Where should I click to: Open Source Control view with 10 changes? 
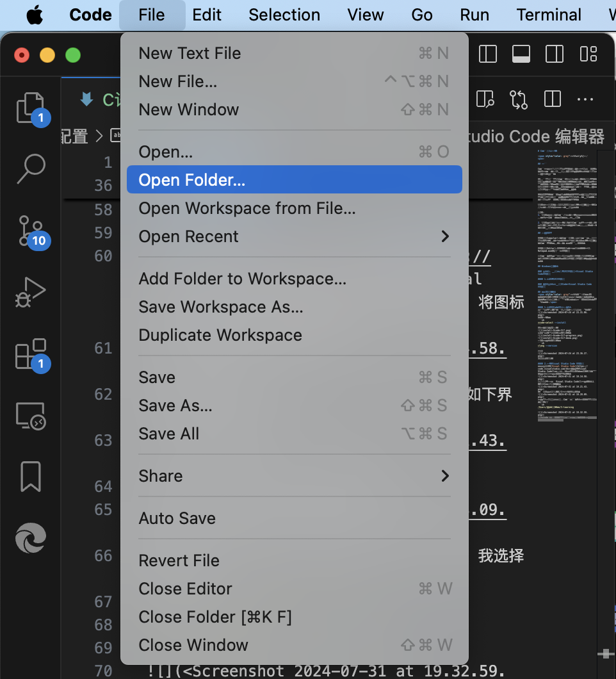30,230
